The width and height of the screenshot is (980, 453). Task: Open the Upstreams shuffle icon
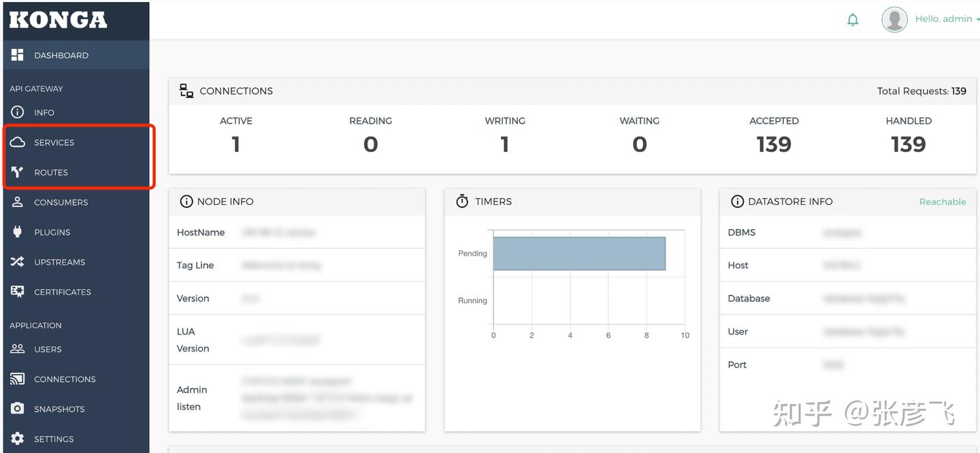pyautogui.click(x=18, y=262)
